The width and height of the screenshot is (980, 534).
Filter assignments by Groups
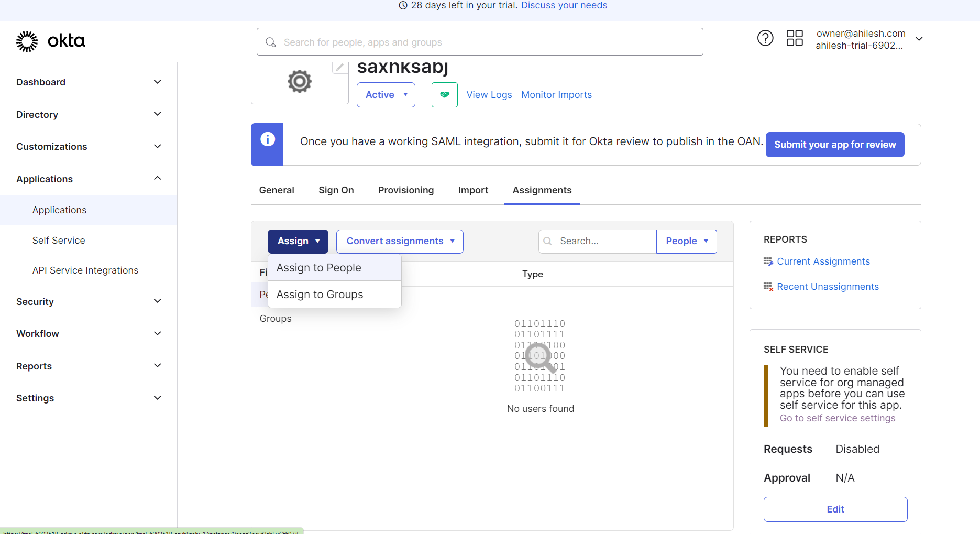276,319
